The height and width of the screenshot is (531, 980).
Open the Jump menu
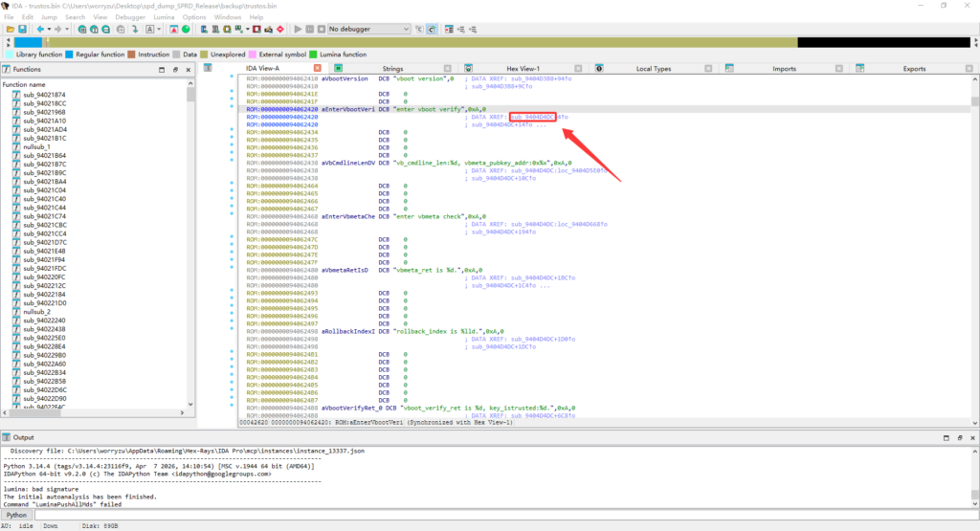pyautogui.click(x=49, y=17)
